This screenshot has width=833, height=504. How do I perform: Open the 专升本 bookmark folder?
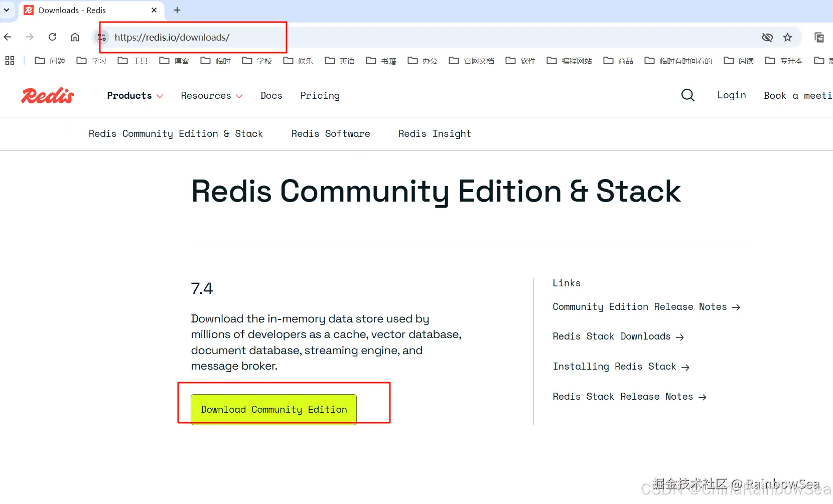(x=784, y=61)
